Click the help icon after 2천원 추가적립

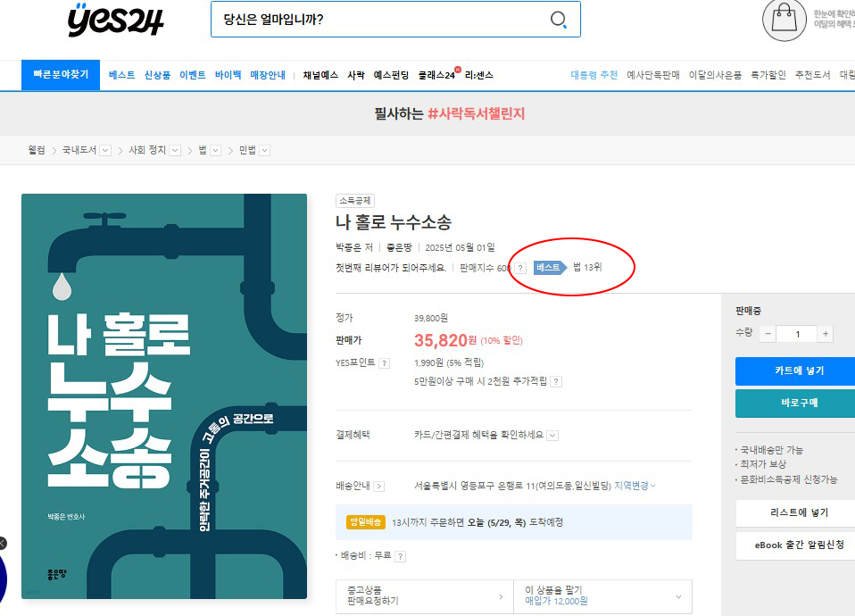pos(556,381)
